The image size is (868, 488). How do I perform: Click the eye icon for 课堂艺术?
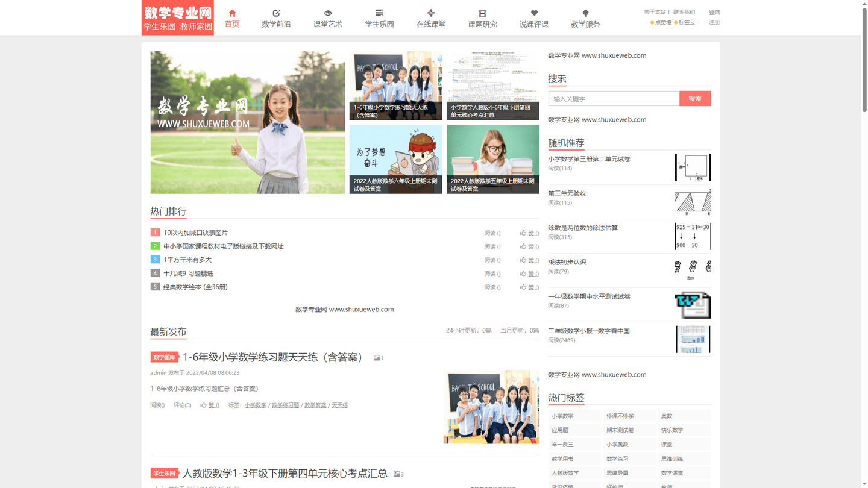pos(328,13)
